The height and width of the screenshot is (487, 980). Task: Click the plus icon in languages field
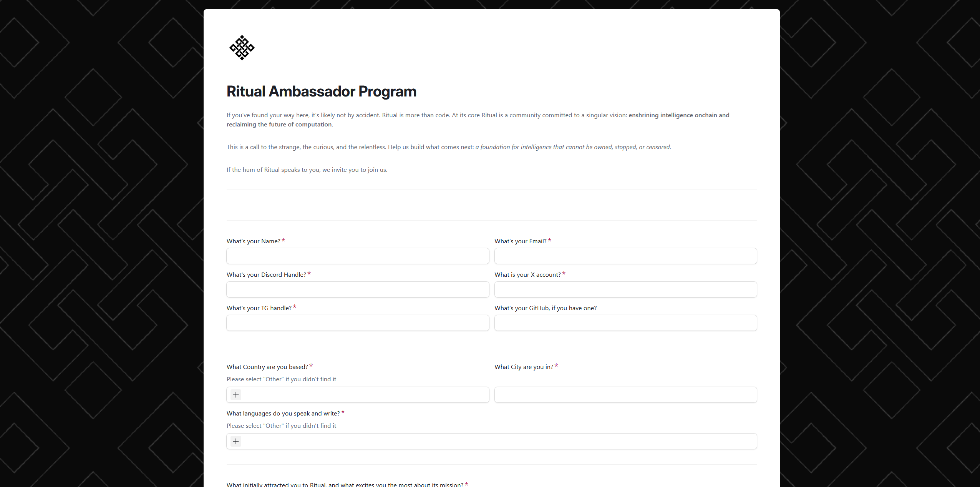click(x=236, y=441)
